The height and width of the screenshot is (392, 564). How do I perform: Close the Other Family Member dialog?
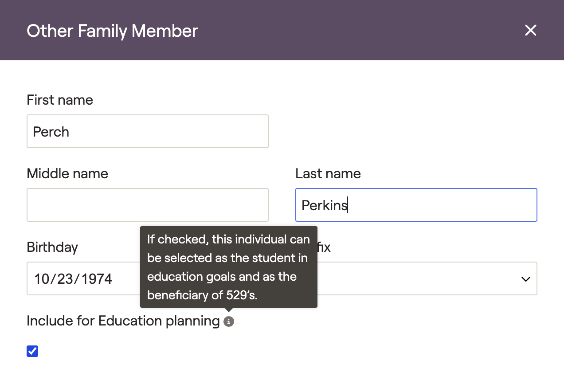click(530, 30)
